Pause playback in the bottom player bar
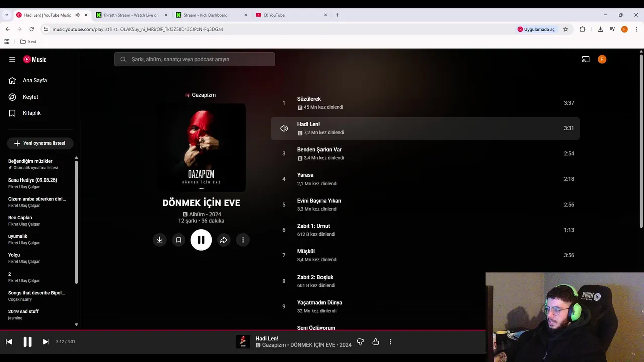 (27, 342)
